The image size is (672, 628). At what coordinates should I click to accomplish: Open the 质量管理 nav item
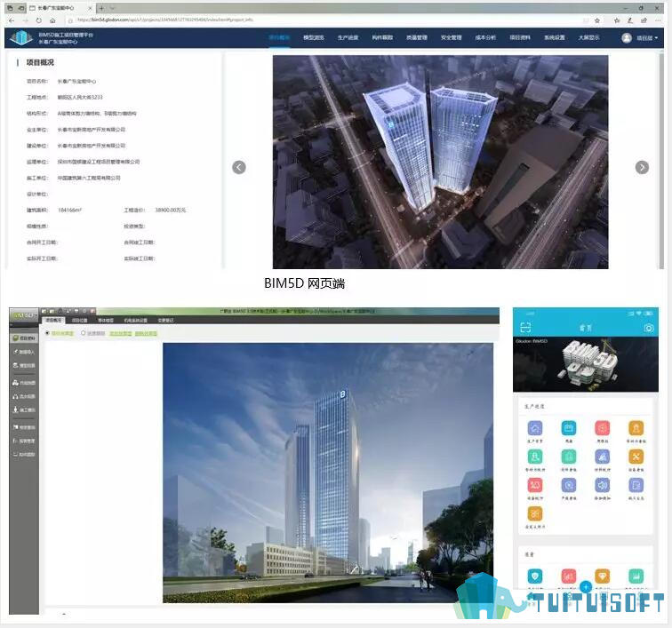click(x=417, y=37)
